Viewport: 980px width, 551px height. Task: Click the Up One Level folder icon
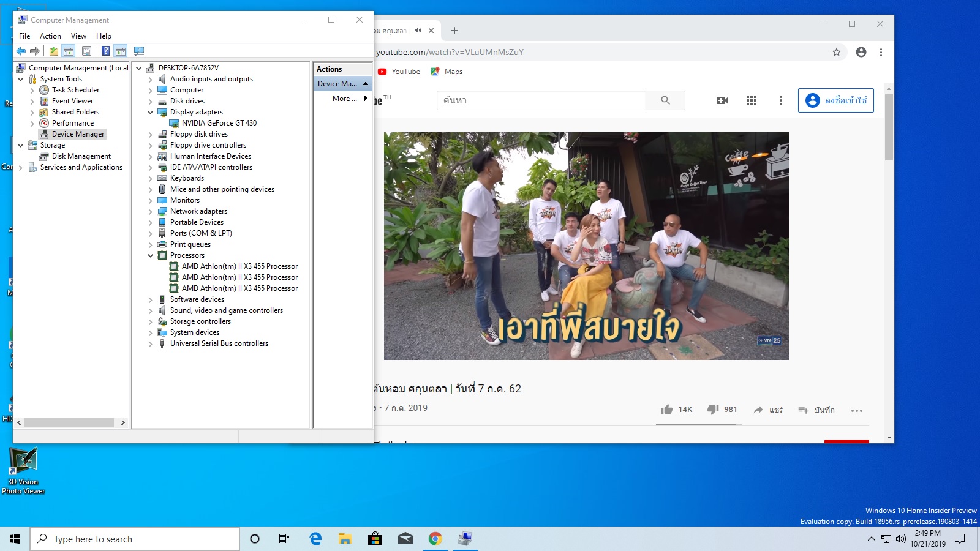coord(54,51)
